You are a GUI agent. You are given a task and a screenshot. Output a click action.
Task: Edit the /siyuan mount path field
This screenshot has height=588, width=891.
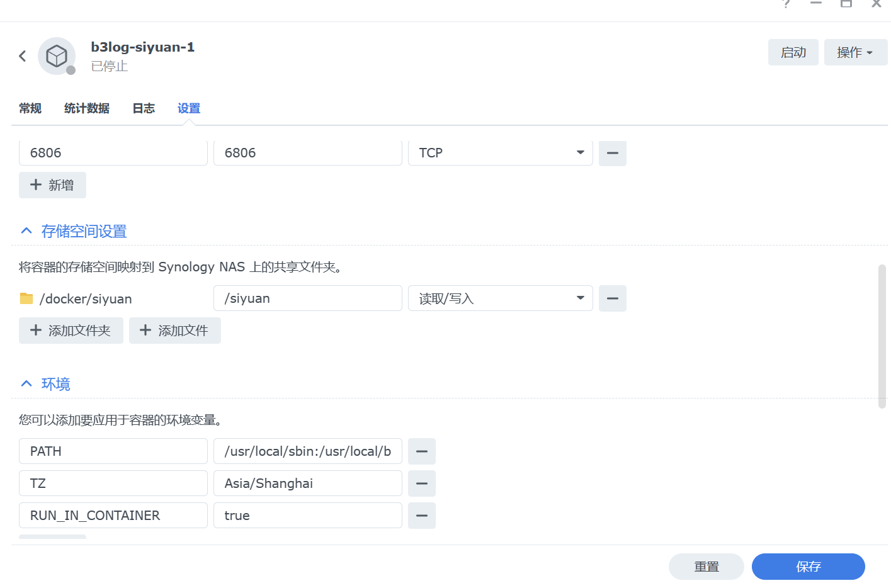308,298
